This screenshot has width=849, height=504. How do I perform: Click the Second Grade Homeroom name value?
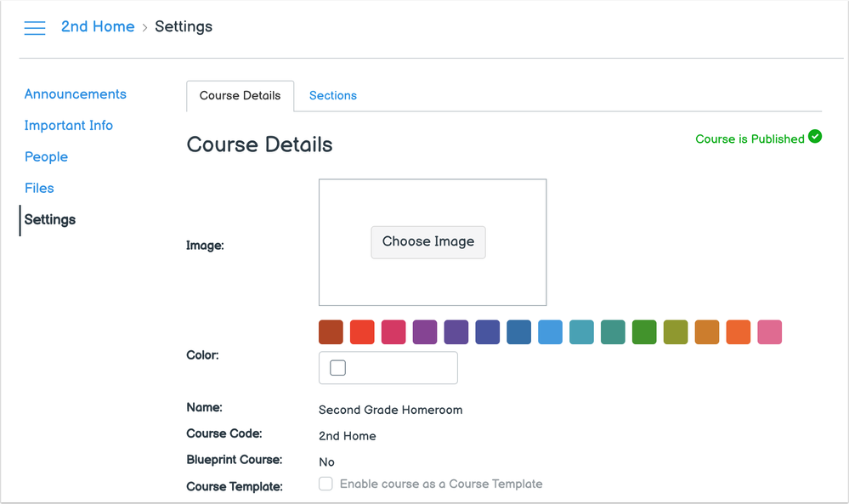tap(390, 410)
